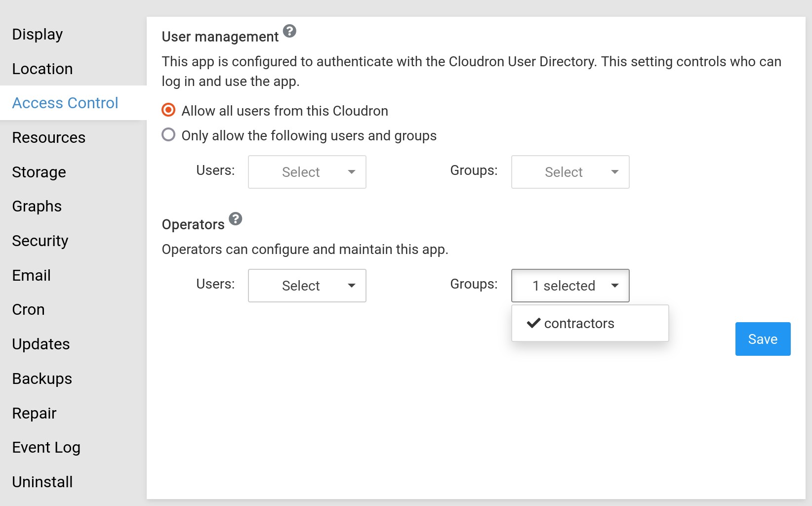View the Graphs tab
The height and width of the screenshot is (506, 812).
(37, 206)
